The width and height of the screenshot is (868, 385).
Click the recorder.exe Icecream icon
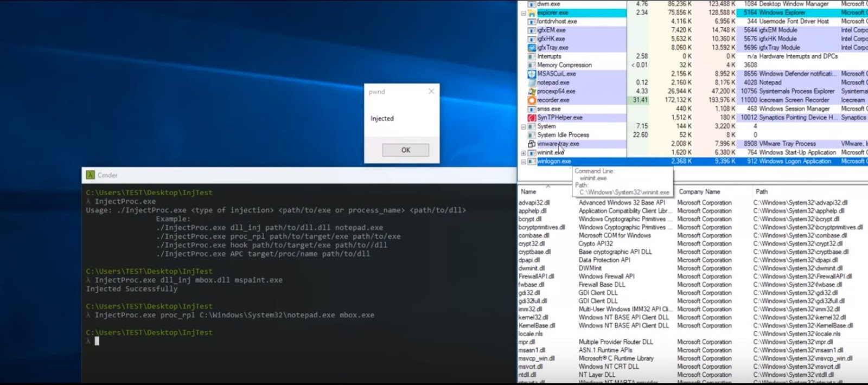(532, 100)
